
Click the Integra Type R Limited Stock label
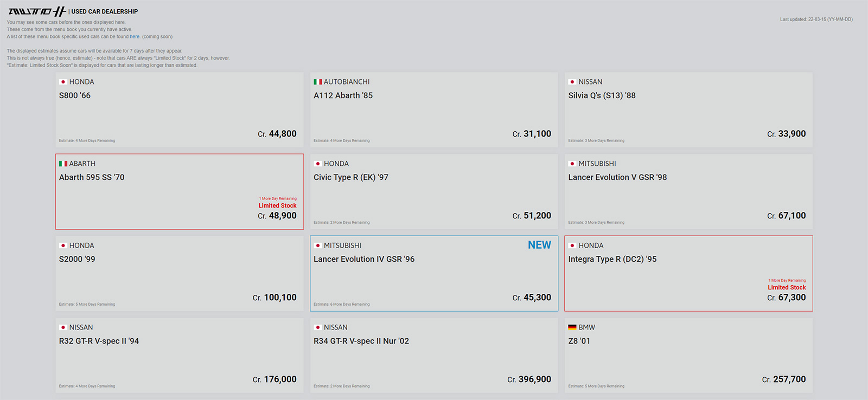click(x=786, y=287)
